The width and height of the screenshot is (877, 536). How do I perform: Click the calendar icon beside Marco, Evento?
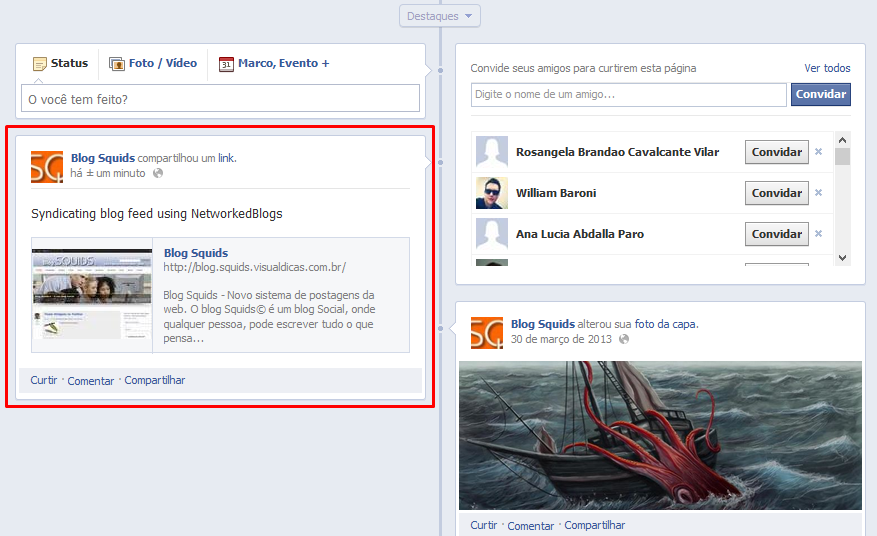(226, 64)
